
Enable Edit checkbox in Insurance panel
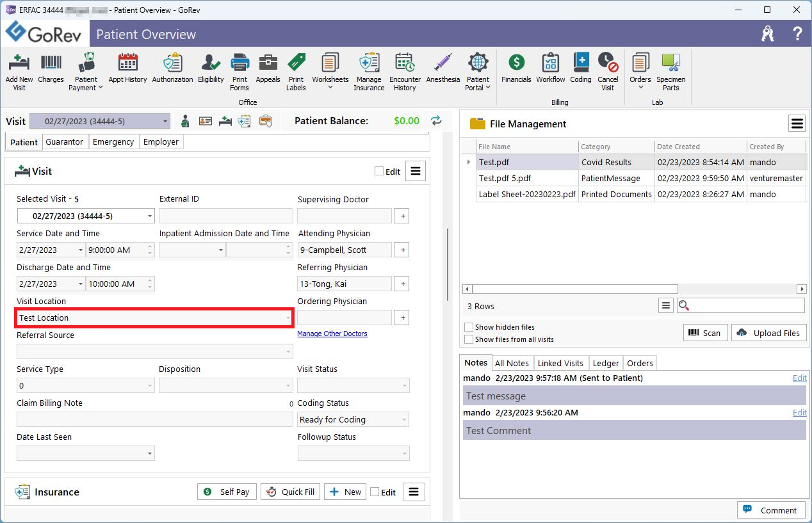(x=375, y=492)
